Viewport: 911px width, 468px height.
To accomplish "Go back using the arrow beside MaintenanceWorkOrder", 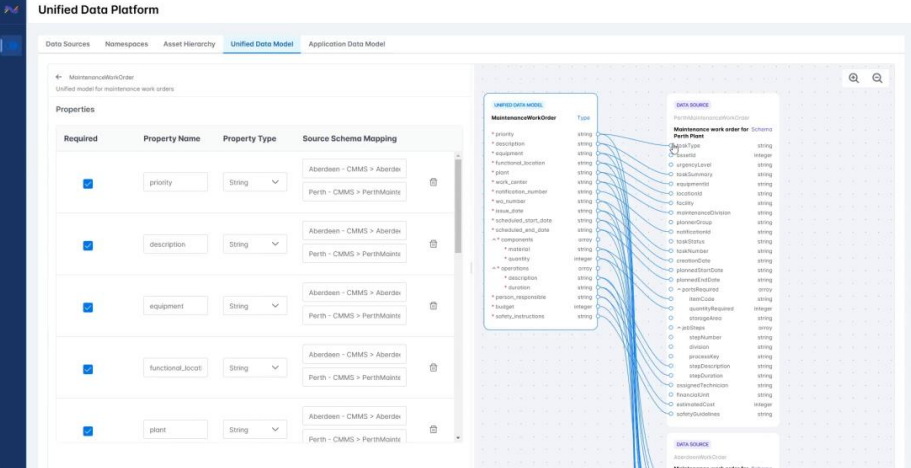I will [x=59, y=77].
